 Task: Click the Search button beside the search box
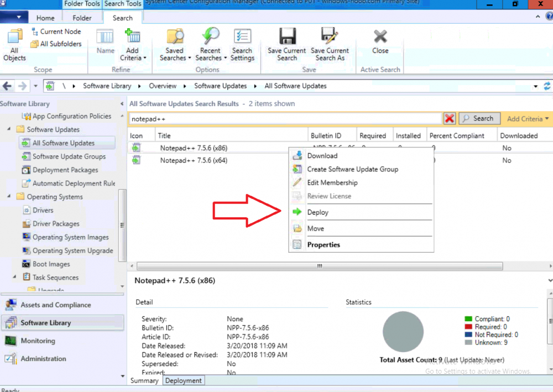pos(479,118)
